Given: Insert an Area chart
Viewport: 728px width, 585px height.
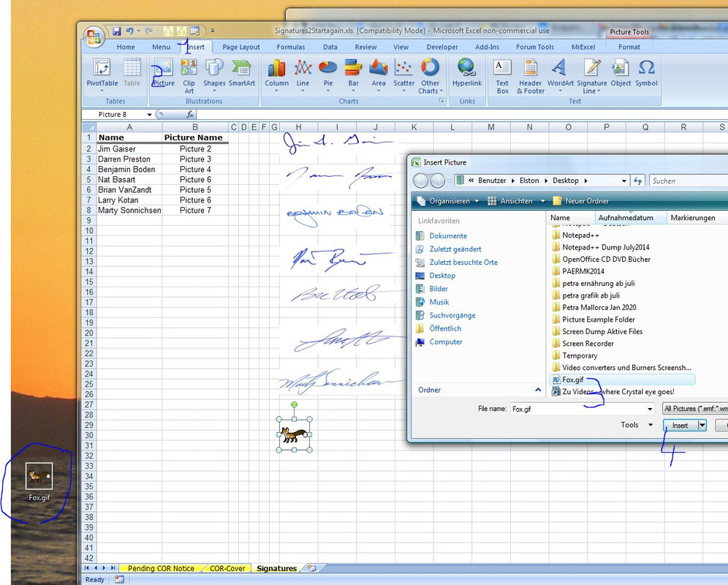Looking at the screenshot, I should pos(379,75).
